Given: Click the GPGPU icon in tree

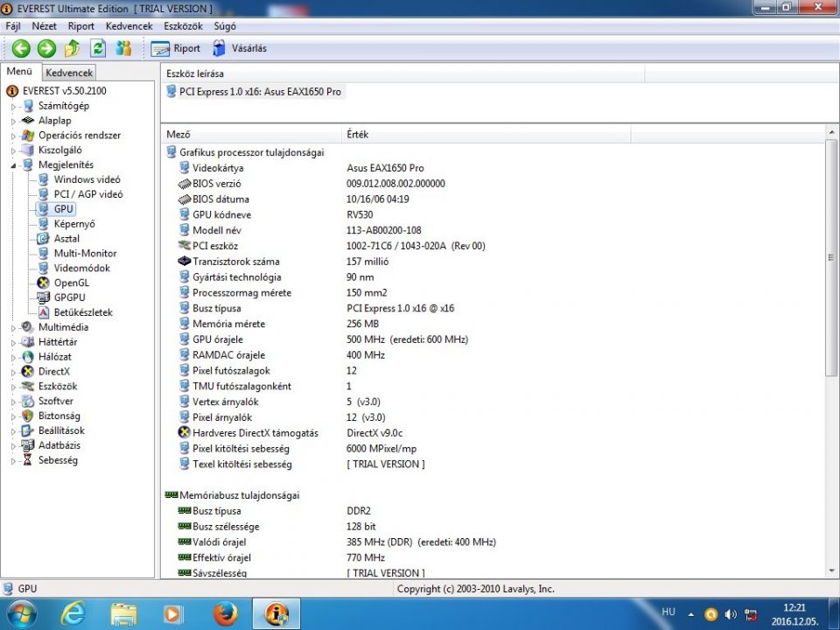Looking at the screenshot, I should pos(44,297).
